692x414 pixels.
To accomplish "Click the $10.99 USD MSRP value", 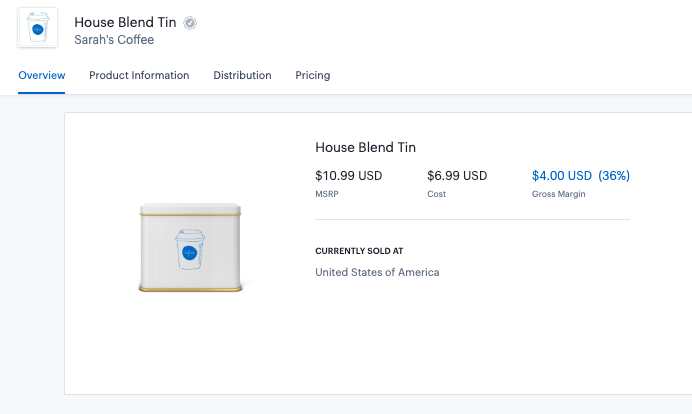I will [349, 176].
